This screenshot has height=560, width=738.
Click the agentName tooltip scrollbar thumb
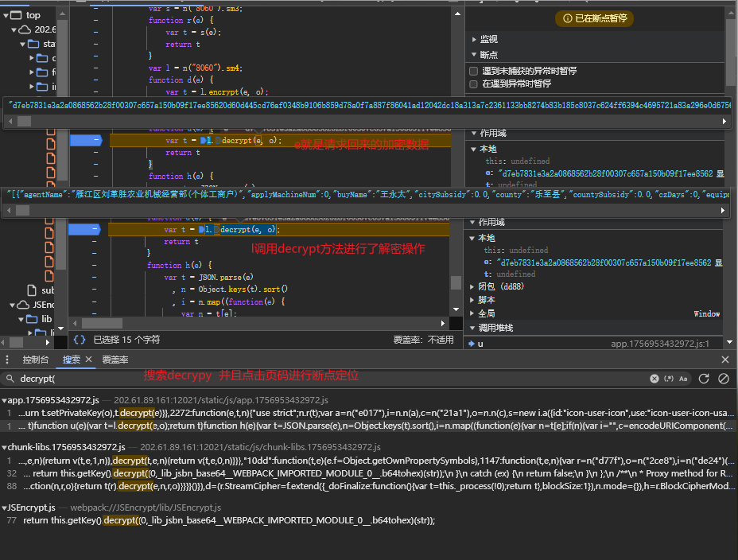(x=22, y=210)
